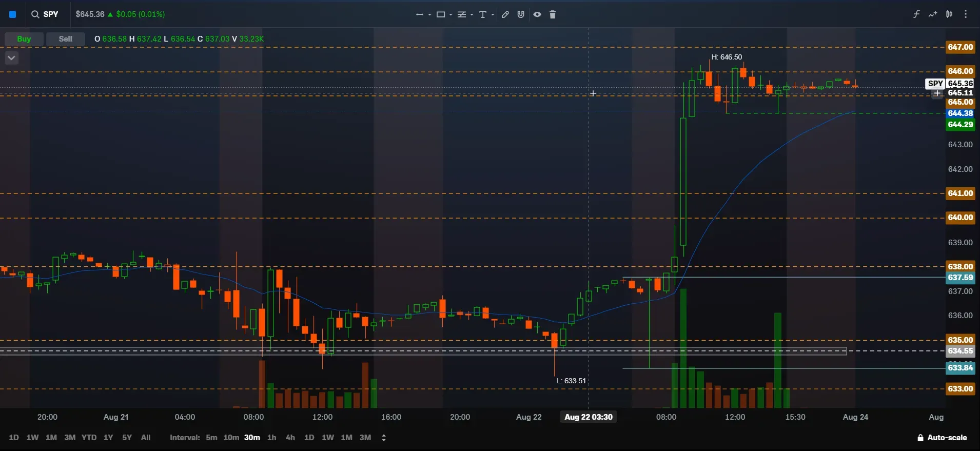Image resolution: width=980 pixels, height=451 pixels.
Task: Activate the pencil freehand drawing tool
Action: (505, 14)
